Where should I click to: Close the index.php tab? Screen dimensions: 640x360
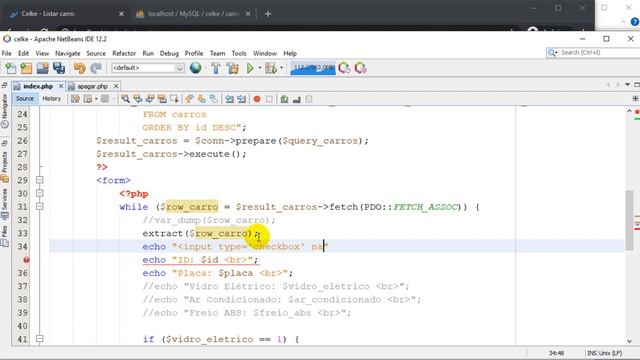61,86
